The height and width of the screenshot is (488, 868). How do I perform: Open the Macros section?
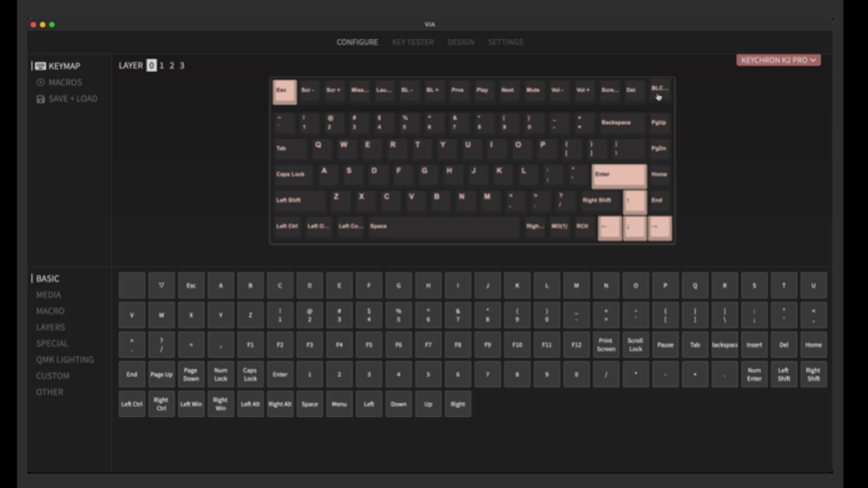[x=59, y=82]
